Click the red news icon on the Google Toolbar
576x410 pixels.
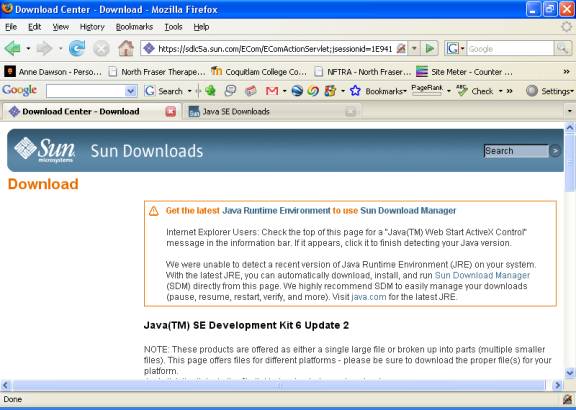click(251, 91)
